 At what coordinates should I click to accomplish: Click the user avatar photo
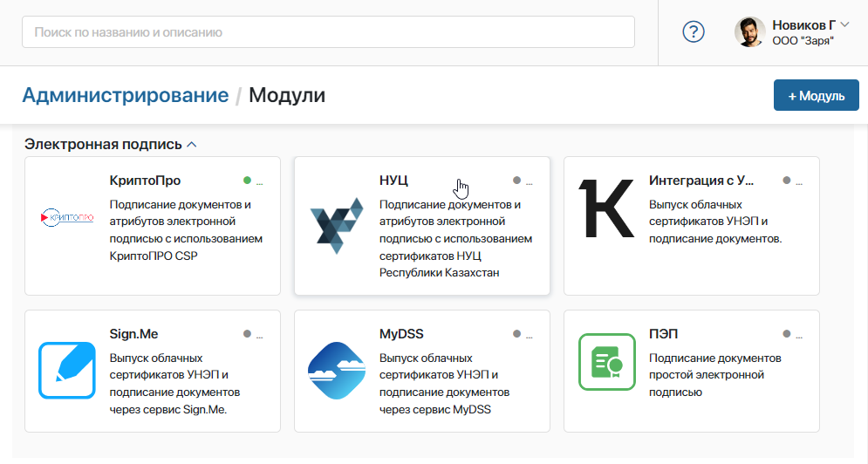(749, 32)
